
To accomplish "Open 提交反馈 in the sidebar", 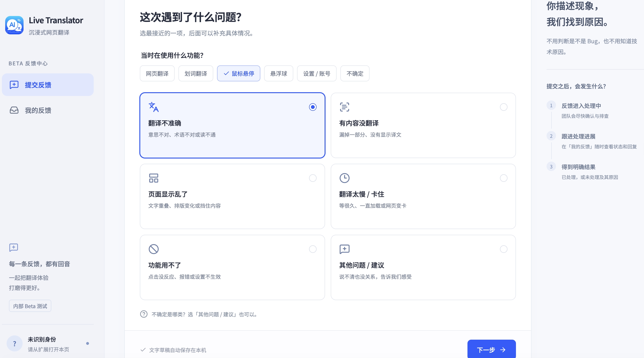I will (48, 85).
